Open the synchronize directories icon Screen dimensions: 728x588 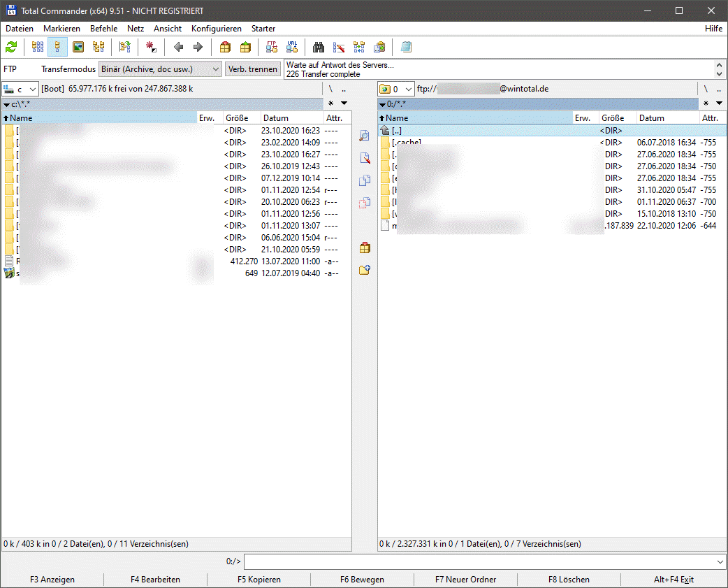point(359,47)
